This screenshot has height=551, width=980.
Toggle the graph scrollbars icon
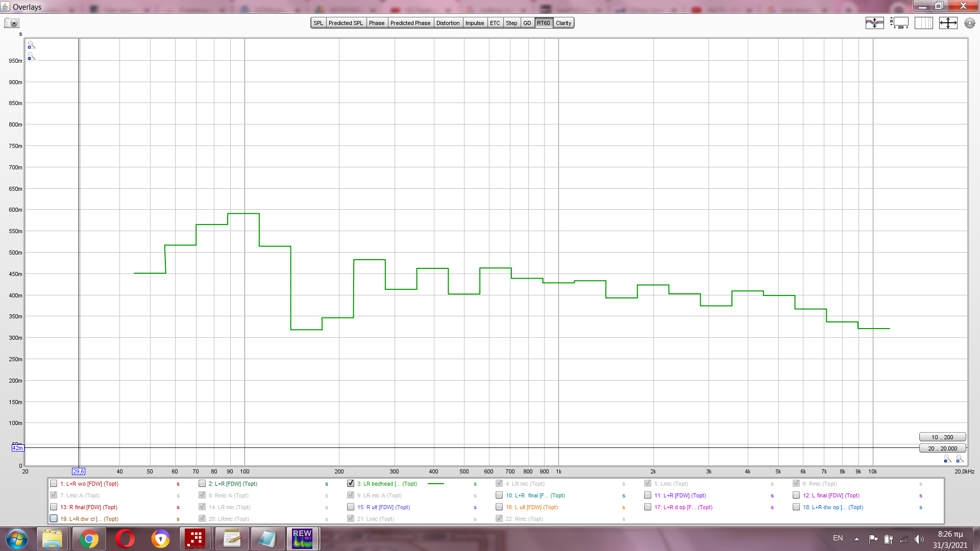899,23
